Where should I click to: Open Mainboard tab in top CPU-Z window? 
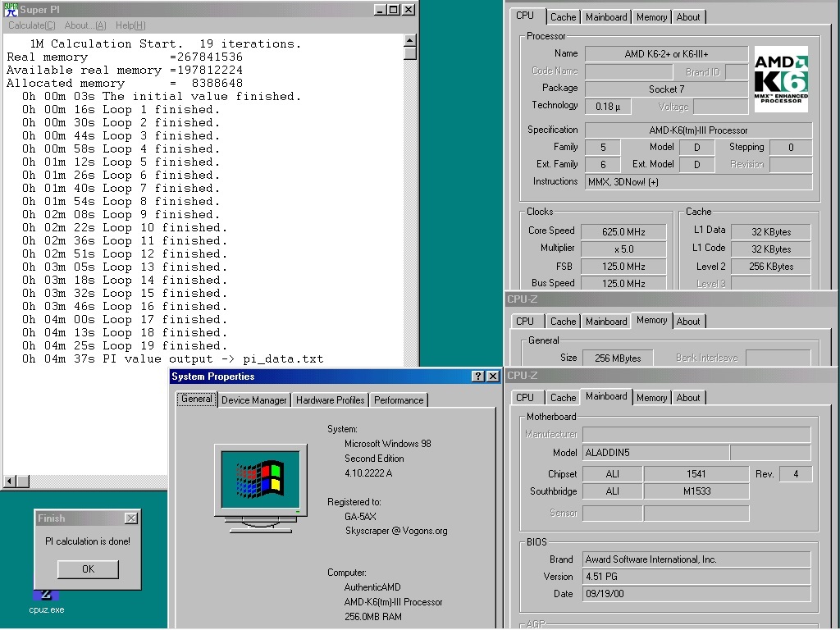[606, 17]
